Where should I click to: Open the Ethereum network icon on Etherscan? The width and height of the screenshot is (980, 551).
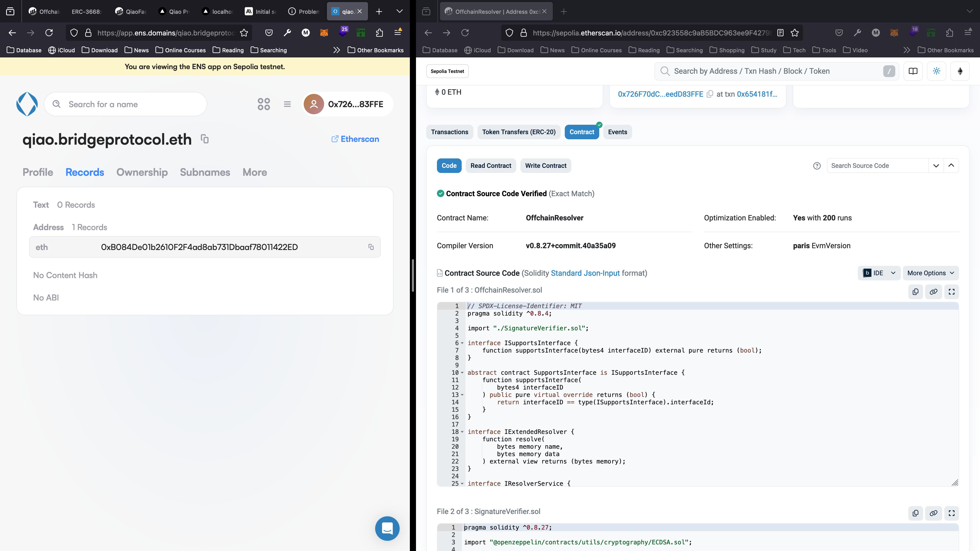[960, 71]
